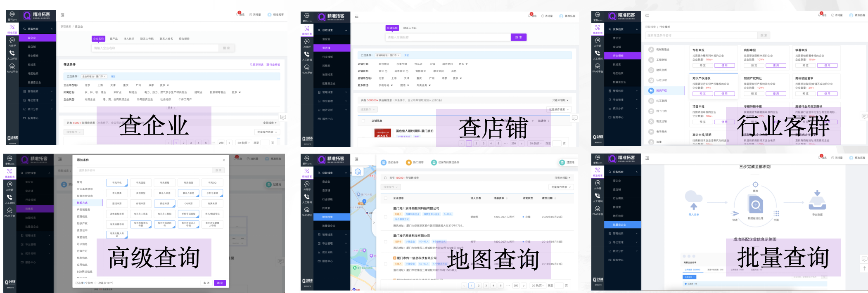Check the box beside 厦门海川润泽物联网科技有限公司
The width and height of the screenshot is (868, 293).
click(x=386, y=217)
